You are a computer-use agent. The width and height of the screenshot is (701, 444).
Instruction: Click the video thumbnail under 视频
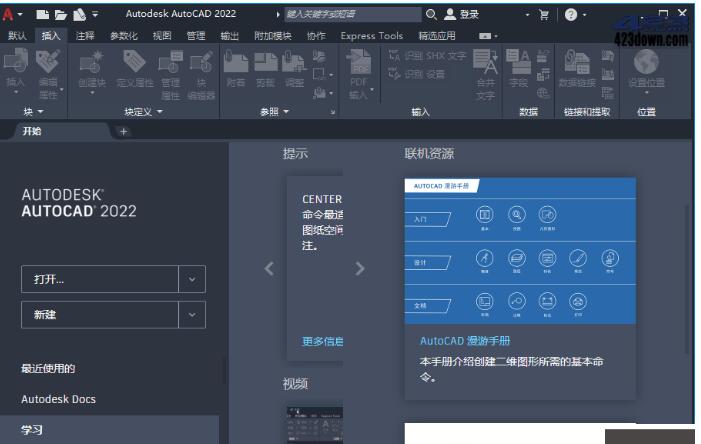315,425
